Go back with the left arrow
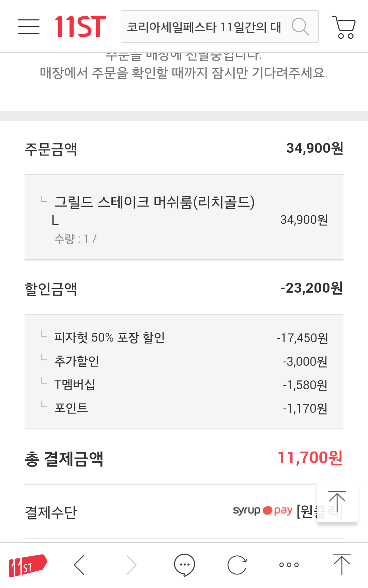The width and height of the screenshot is (368, 588). tap(79, 565)
